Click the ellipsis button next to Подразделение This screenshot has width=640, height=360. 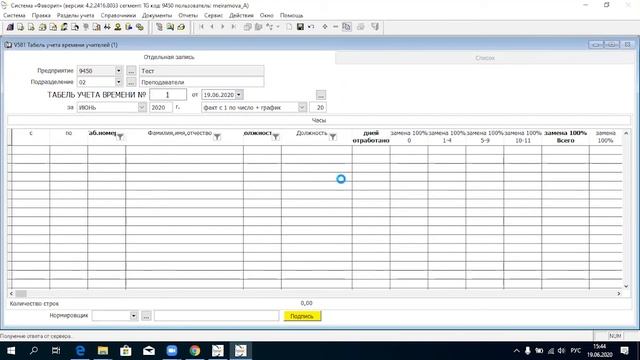pos(131,82)
